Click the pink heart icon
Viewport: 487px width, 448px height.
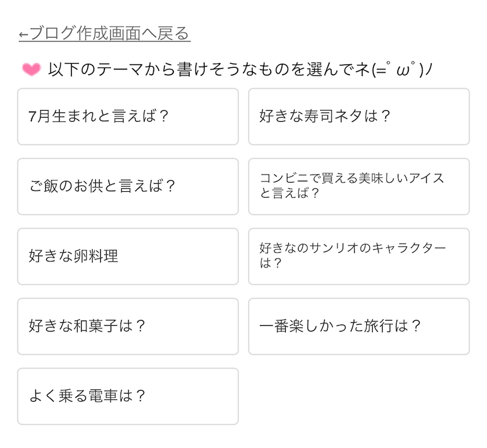pyautogui.click(x=31, y=70)
